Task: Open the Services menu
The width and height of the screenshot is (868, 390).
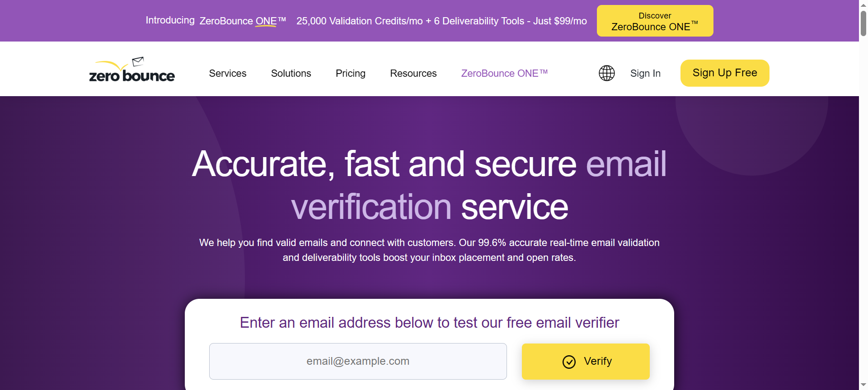Action: [227, 73]
